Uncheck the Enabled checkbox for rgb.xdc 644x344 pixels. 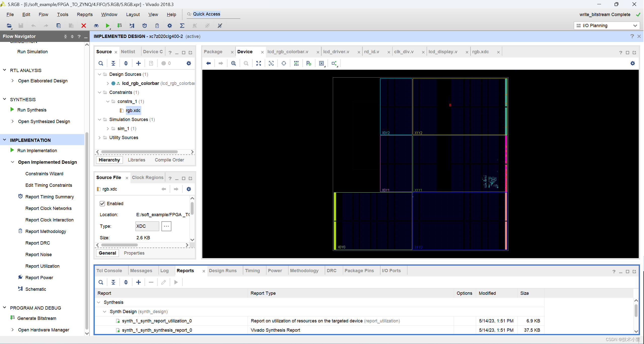(102, 204)
